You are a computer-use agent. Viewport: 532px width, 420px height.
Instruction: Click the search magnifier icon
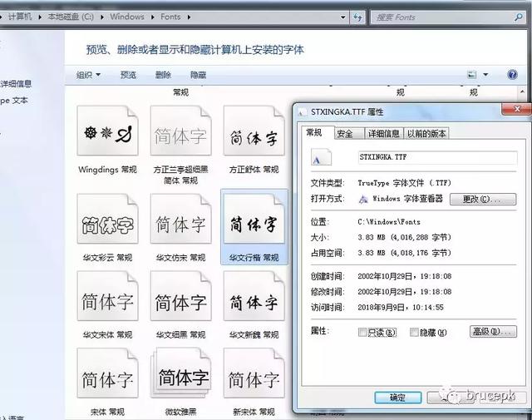pos(519,17)
